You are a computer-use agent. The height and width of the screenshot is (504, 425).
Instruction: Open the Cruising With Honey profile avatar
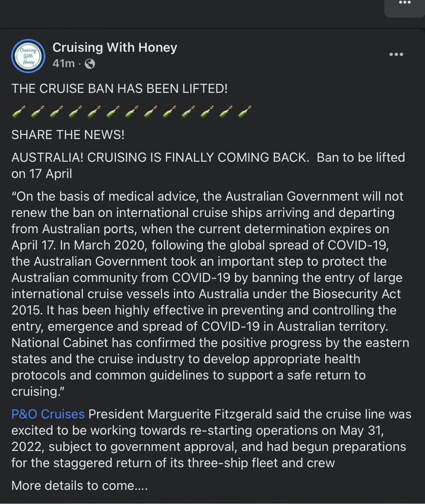click(28, 56)
